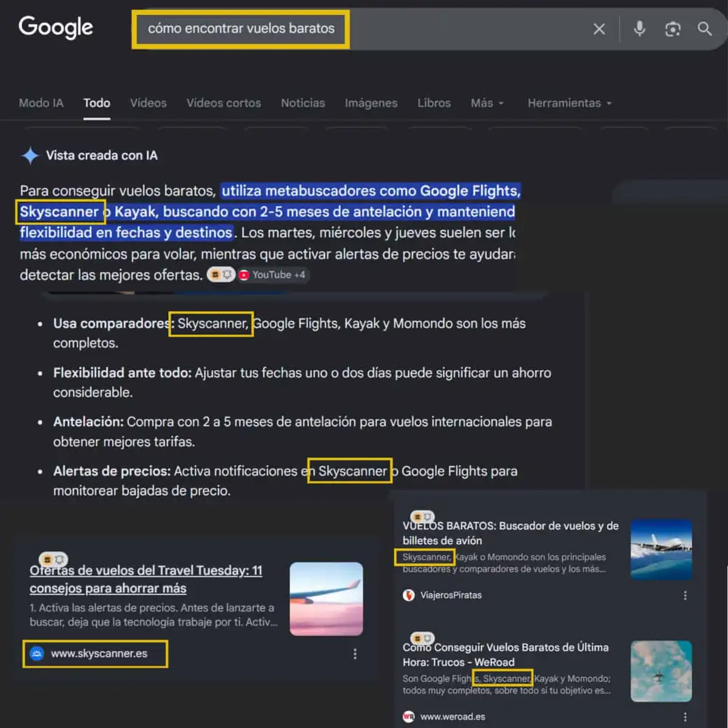
Task: Click the ViajerosPiratas favicon
Action: pyautogui.click(x=409, y=595)
